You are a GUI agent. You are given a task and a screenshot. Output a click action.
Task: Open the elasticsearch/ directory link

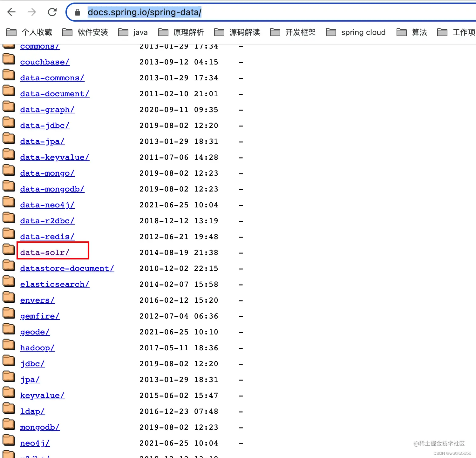tap(55, 284)
